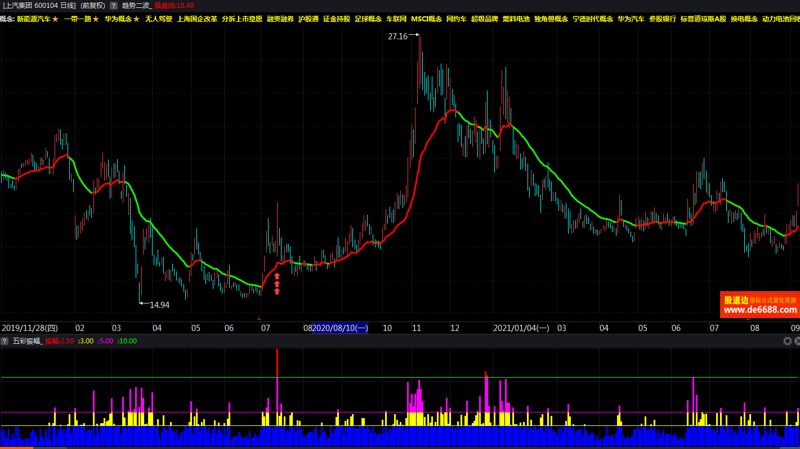Close the 五彩振幅 indicator panel
Viewport: 800px width, 449px height.
[797, 341]
